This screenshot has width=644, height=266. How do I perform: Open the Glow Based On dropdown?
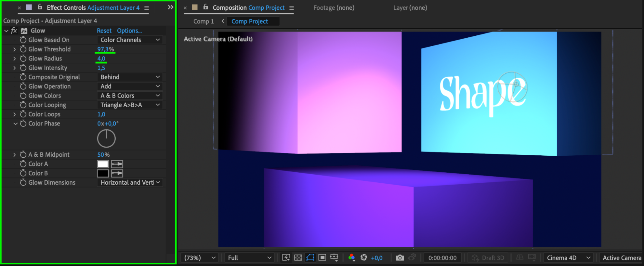pos(130,40)
